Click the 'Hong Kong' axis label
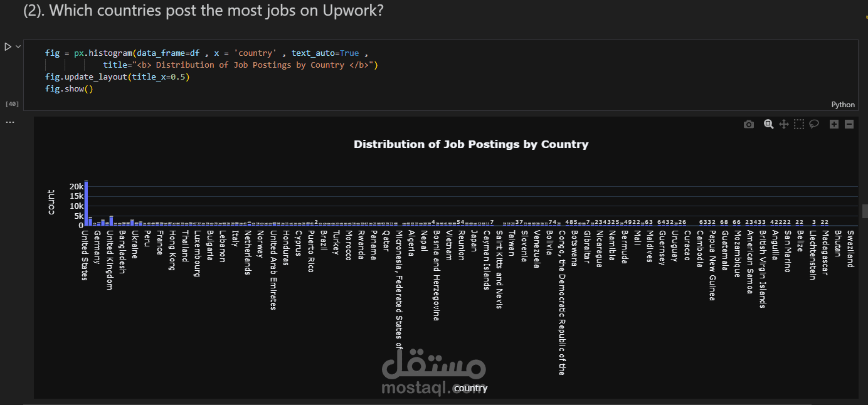The height and width of the screenshot is (405, 868). (172, 250)
